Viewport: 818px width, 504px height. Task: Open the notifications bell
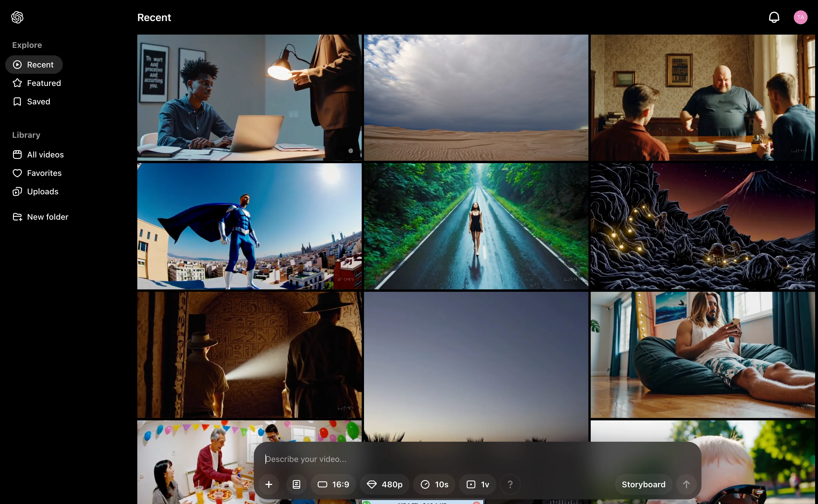pyautogui.click(x=774, y=17)
